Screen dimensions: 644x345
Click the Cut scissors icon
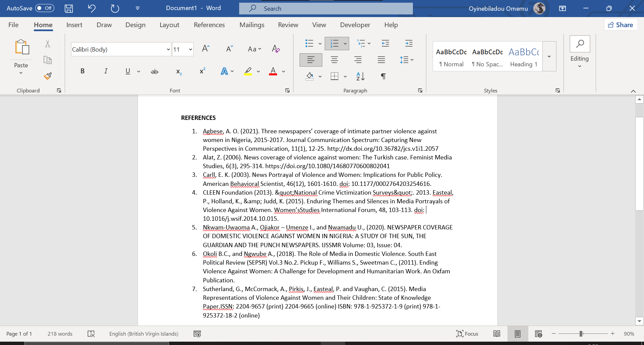pyautogui.click(x=48, y=44)
